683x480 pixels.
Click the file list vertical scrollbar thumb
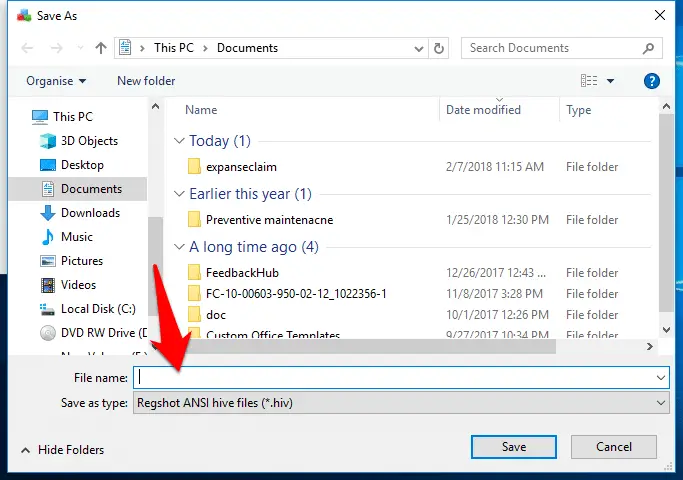(666, 213)
